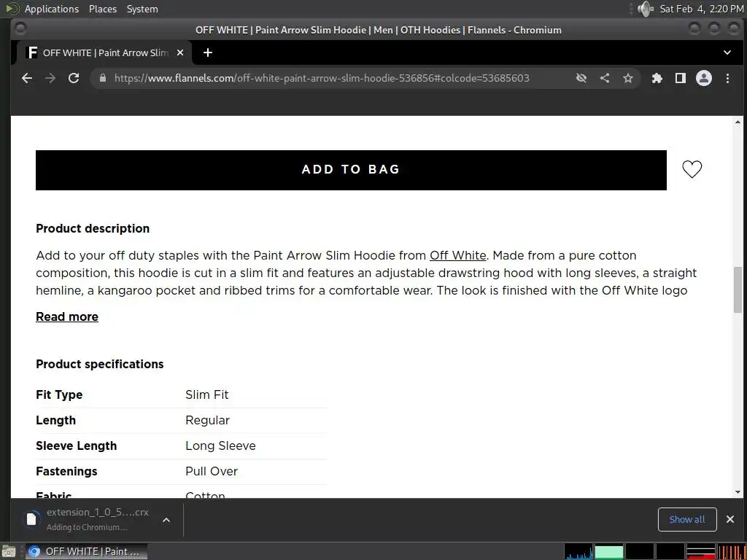Select the 'Regular' length value

208,421
